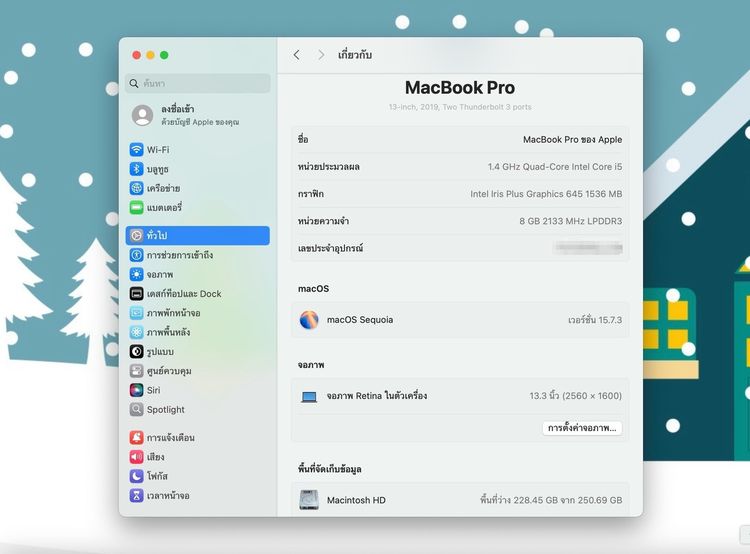This screenshot has width=750, height=554.
Task: Open Notifications bell icon (การแจ้งเตือน)
Action: 136,437
